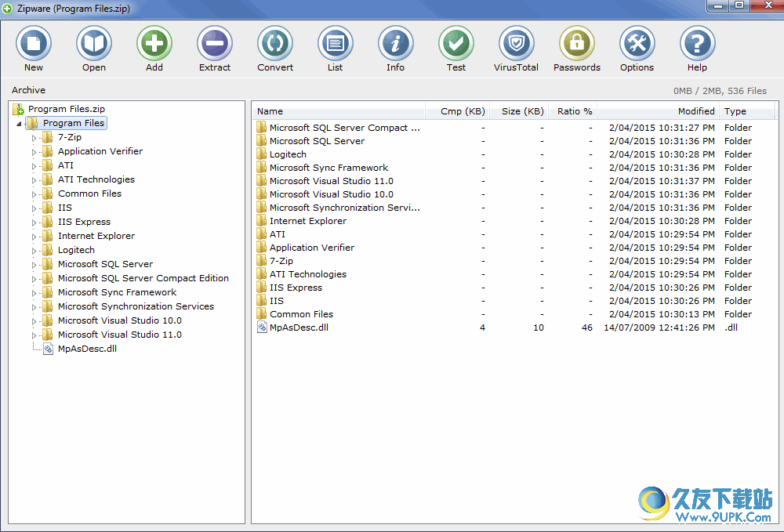Click the Common Files folder icon in file list
The image size is (784, 532).
tap(262, 314)
